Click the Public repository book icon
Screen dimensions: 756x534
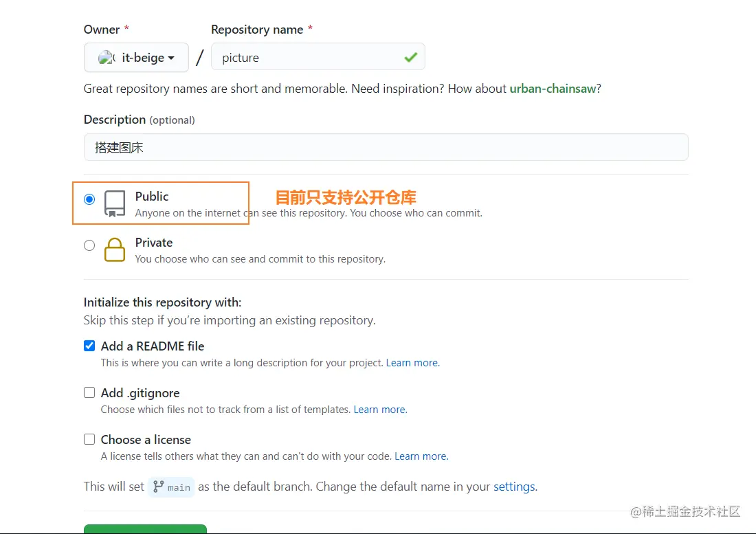click(x=115, y=203)
